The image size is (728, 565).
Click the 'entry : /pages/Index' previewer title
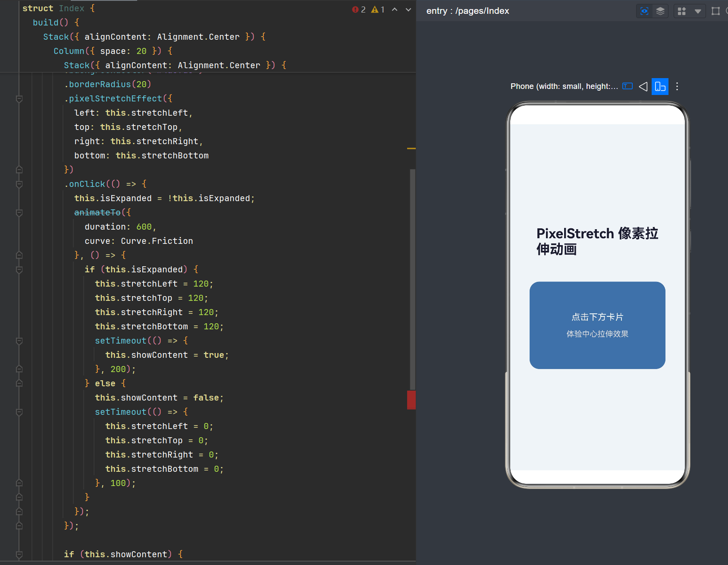[468, 11]
